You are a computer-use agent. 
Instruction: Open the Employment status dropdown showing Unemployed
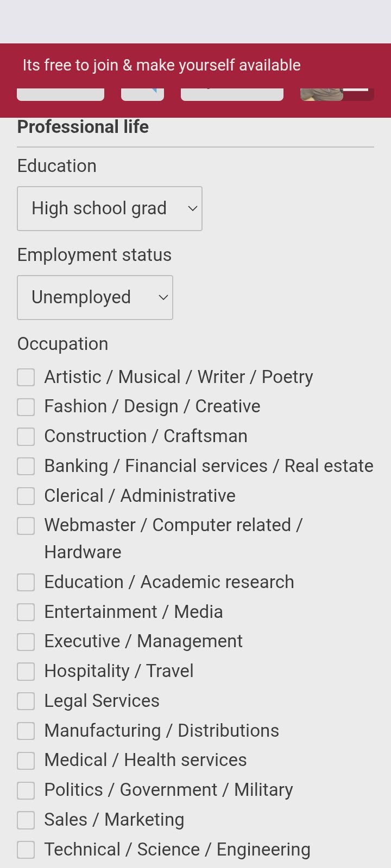tap(95, 298)
